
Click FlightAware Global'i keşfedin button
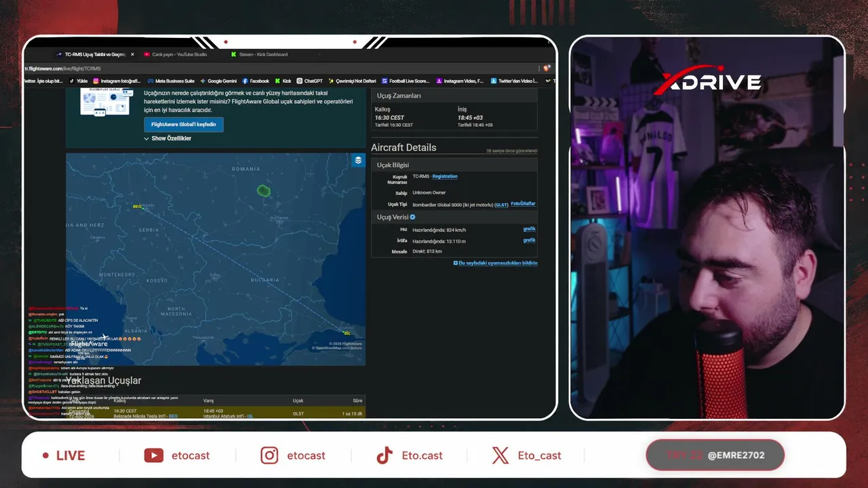pyautogui.click(x=183, y=125)
